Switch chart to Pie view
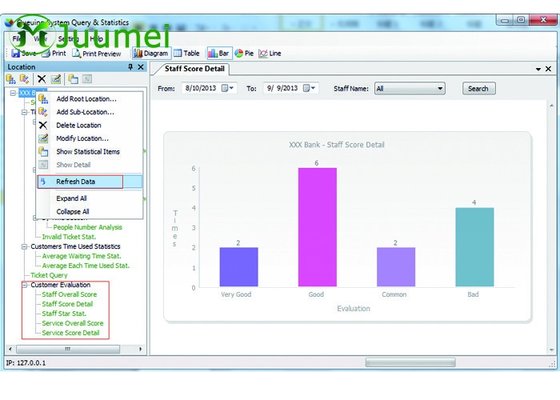Viewport: 560px width, 400px height. click(244, 53)
